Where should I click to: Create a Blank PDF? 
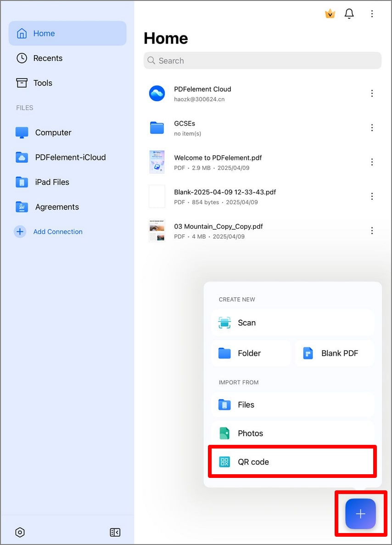pos(334,353)
